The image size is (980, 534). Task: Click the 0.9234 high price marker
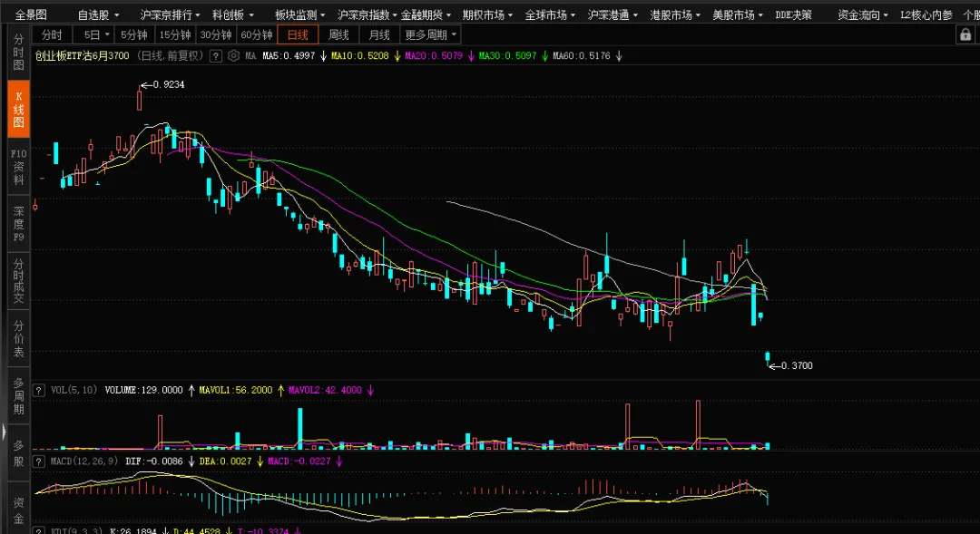(x=169, y=85)
